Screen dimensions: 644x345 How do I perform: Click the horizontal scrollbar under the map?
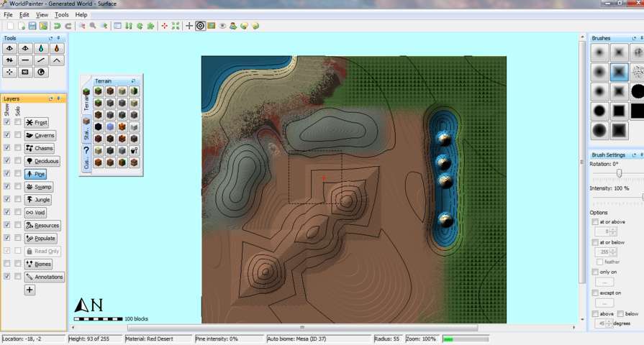tap(301, 328)
